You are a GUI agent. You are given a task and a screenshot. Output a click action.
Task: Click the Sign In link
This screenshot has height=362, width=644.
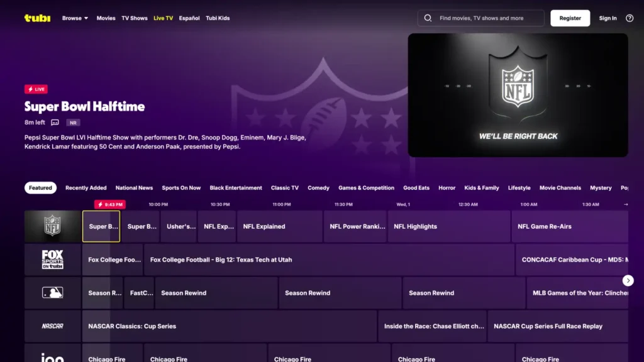(x=608, y=18)
